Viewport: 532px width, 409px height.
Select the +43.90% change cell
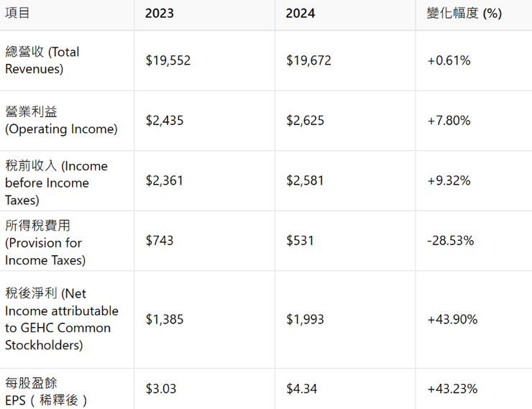click(452, 319)
